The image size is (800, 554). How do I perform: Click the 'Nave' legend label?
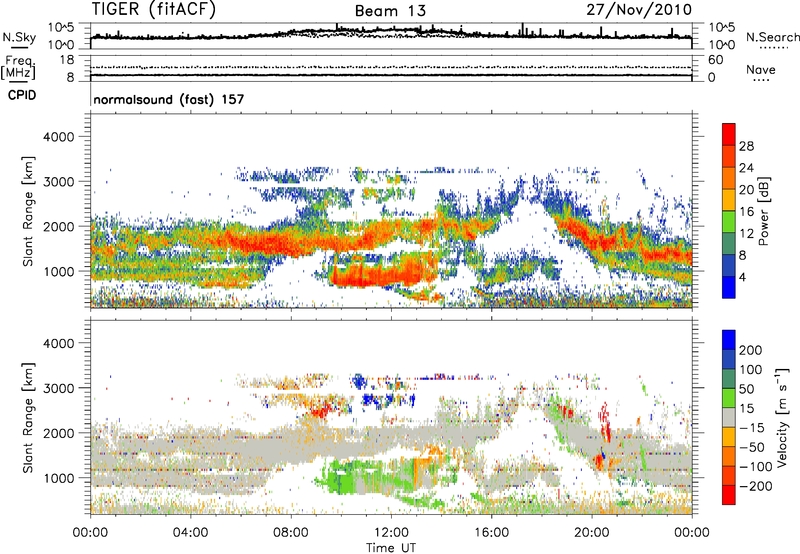760,69
